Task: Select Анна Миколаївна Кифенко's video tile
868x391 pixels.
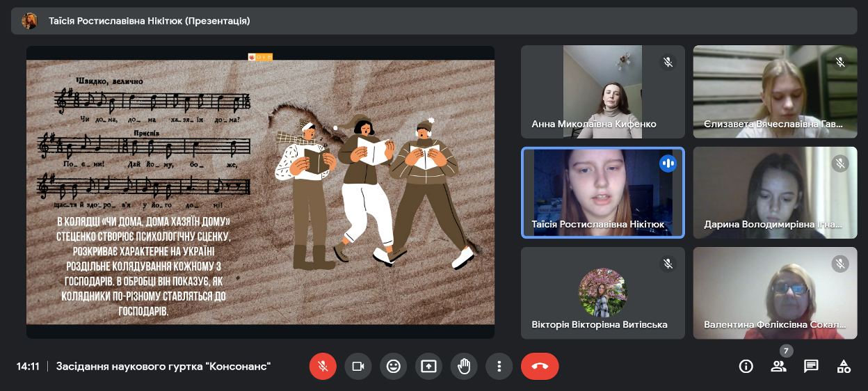Action: tap(602, 91)
